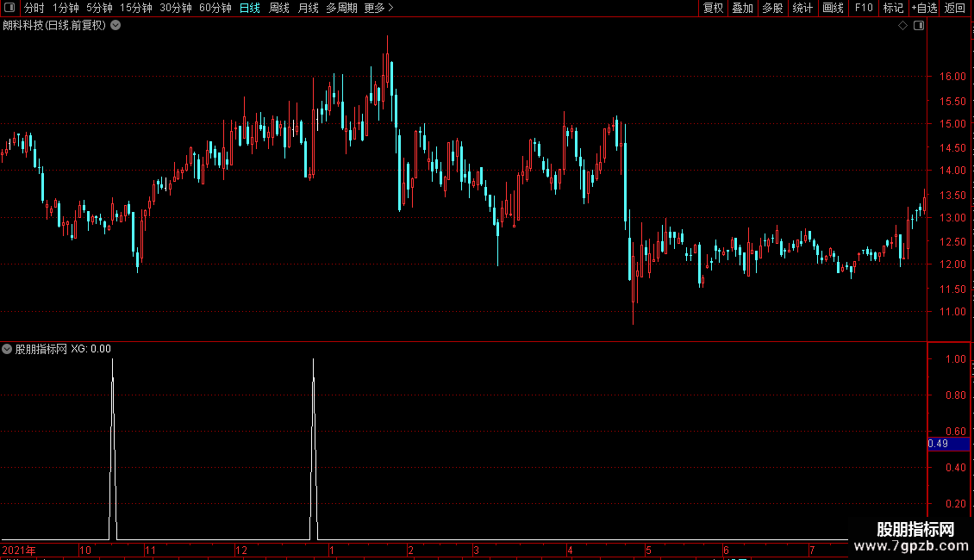This screenshot has width=974, height=560.
Task: Open the 多股 multi-stock view
Action: (773, 8)
